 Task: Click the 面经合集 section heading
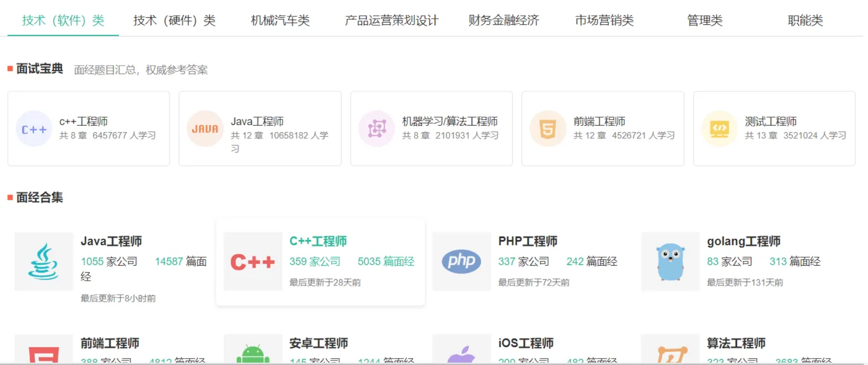click(x=40, y=198)
